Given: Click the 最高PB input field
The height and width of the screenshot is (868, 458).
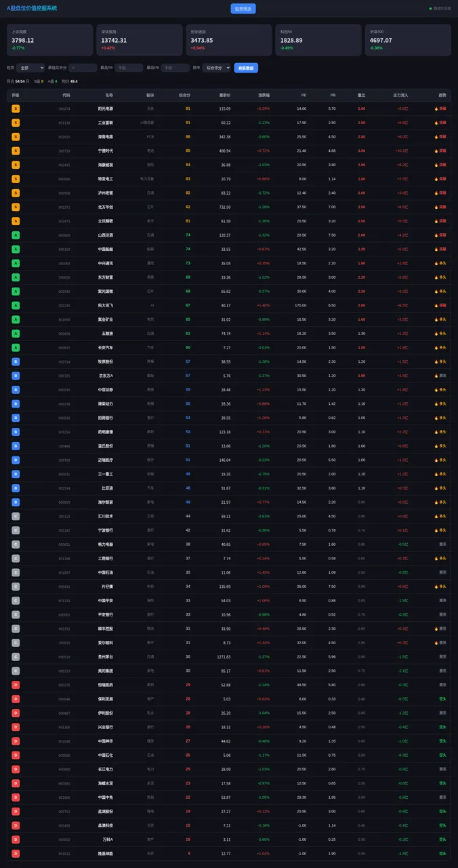Looking at the screenshot, I should click(x=175, y=68).
